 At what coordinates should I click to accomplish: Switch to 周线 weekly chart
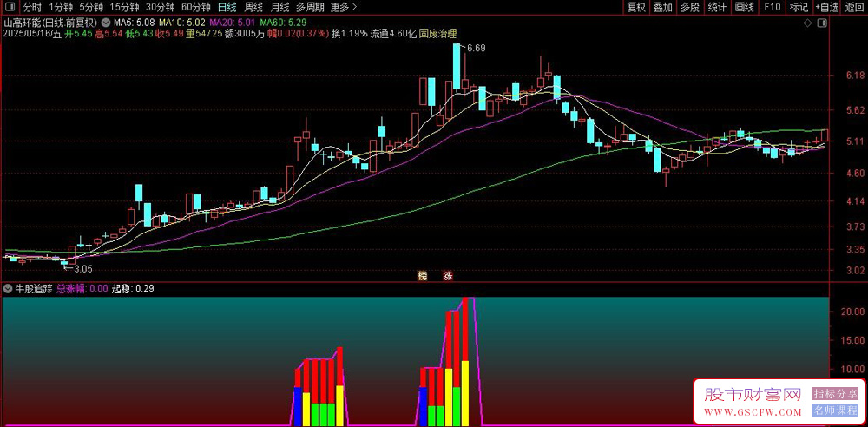253,7
